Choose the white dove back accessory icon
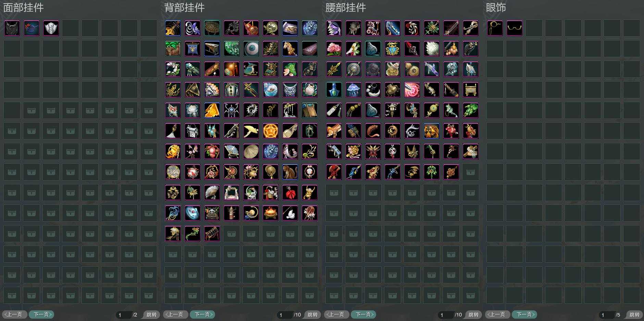The height and width of the screenshot is (321, 644). coord(290,213)
